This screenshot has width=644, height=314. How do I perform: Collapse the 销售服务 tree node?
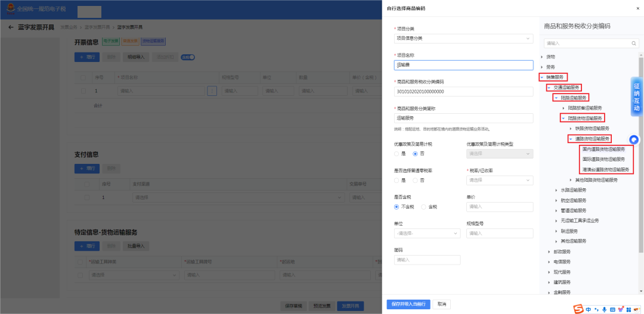[x=542, y=77]
